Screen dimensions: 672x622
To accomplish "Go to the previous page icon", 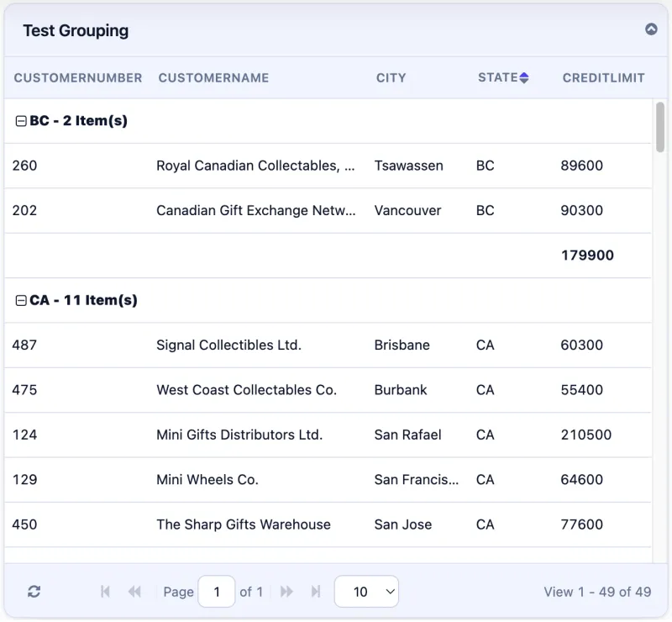I will point(134,592).
